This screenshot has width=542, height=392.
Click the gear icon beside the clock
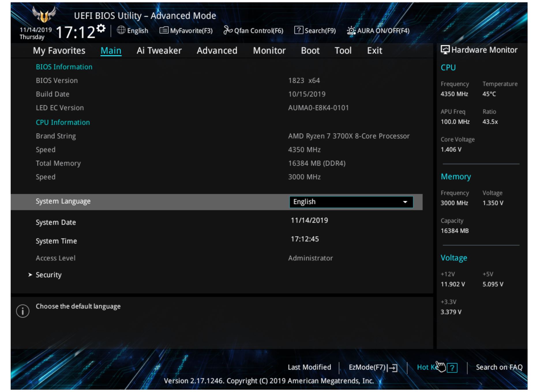(101, 29)
